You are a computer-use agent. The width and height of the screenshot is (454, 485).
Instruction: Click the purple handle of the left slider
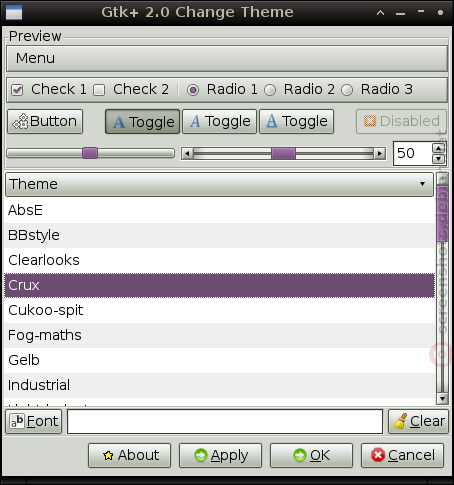pos(90,153)
